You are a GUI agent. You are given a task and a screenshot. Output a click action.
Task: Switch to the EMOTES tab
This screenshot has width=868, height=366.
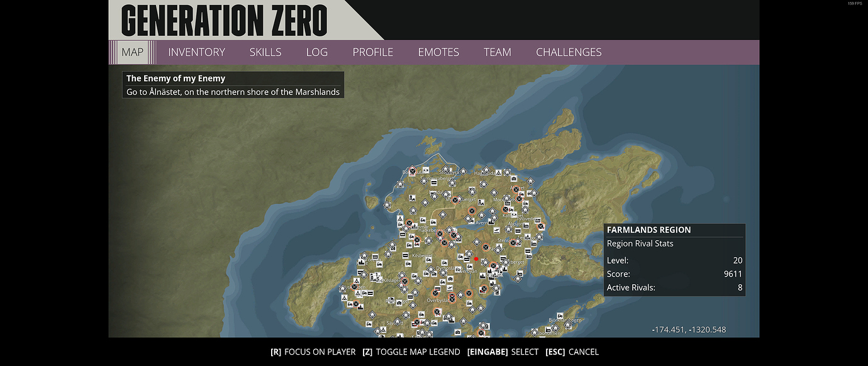(x=438, y=52)
